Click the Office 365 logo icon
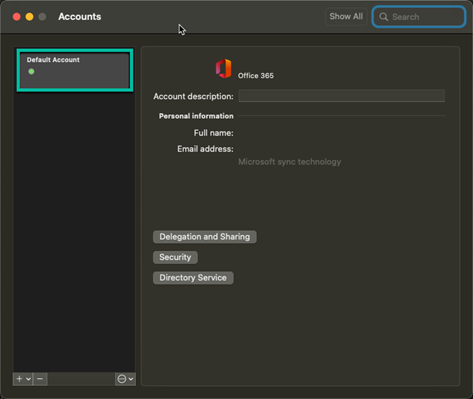Screen dimensions: 473x399 [223, 68]
